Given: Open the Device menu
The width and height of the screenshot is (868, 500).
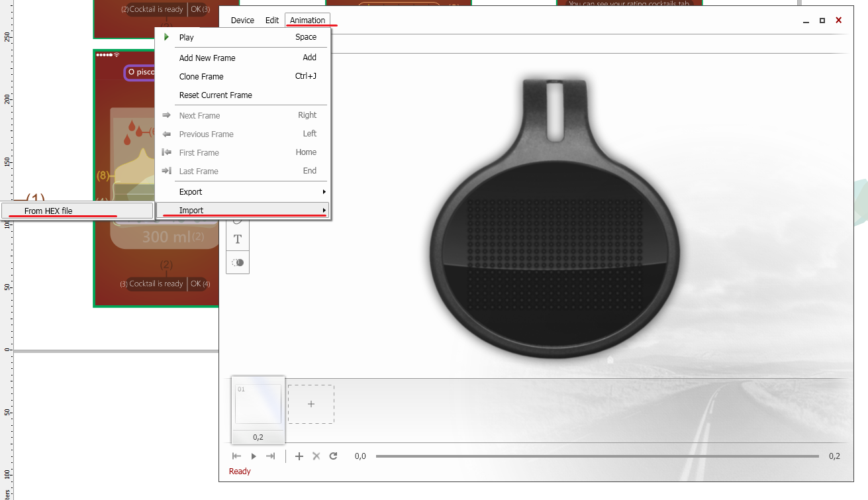Looking at the screenshot, I should (x=242, y=21).
